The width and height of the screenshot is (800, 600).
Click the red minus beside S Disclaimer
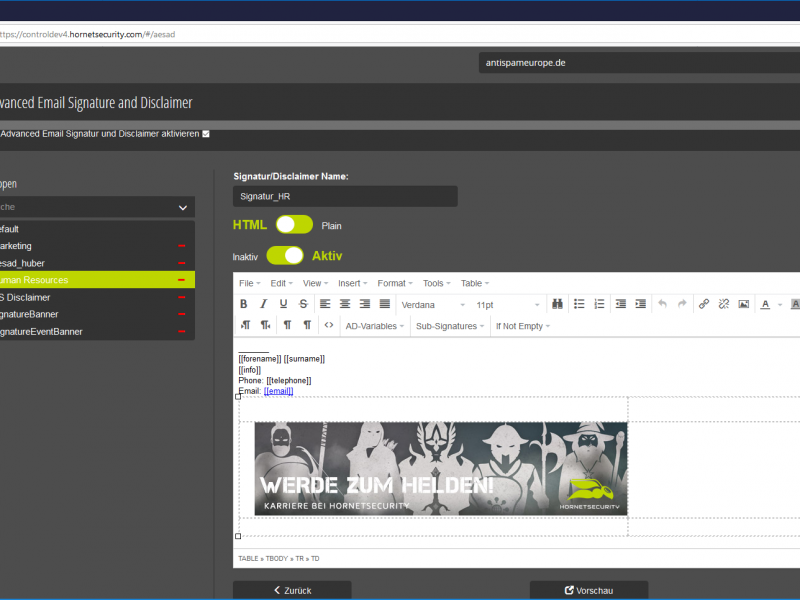[182, 297]
